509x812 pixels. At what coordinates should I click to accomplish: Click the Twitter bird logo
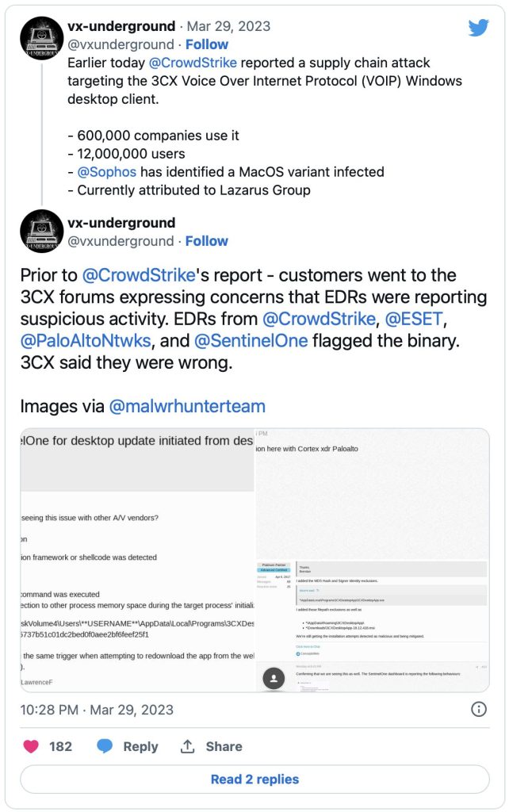[478, 28]
